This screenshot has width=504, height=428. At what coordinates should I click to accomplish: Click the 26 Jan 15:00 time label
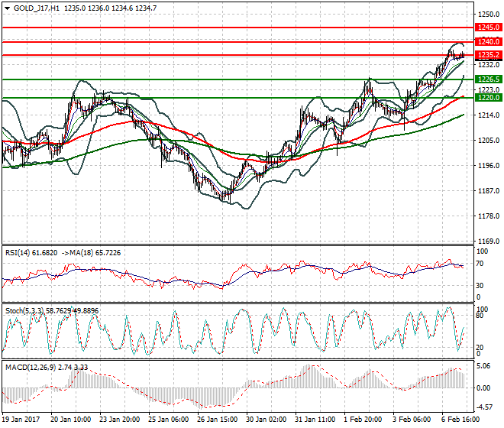click(x=217, y=420)
